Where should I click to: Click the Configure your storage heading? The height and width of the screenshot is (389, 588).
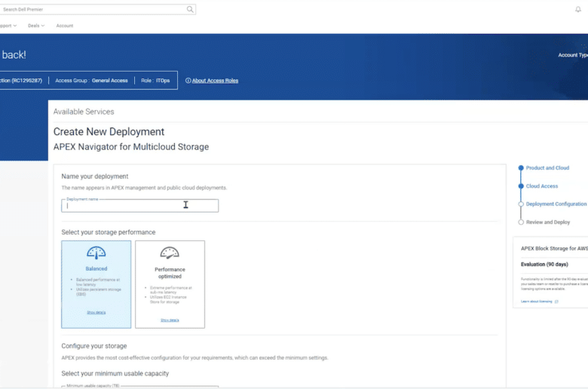coord(94,346)
